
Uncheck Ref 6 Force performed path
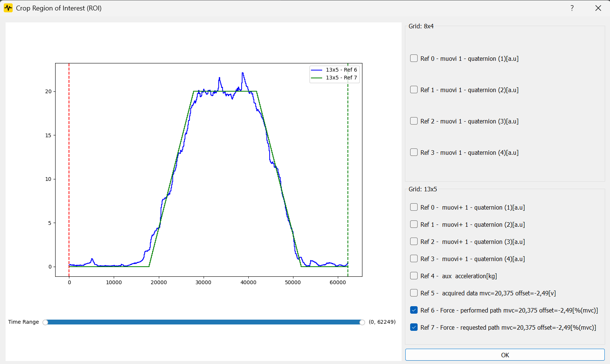point(414,310)
